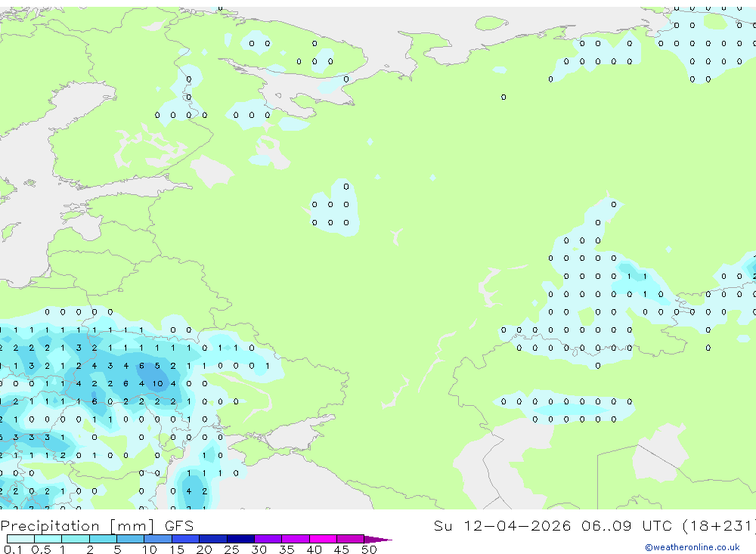The width and height of the screenshot is (756, 554).
Task: Click the purple arrow tip above 50 mm
Action: pyautogui.click(x=378, y=539)
